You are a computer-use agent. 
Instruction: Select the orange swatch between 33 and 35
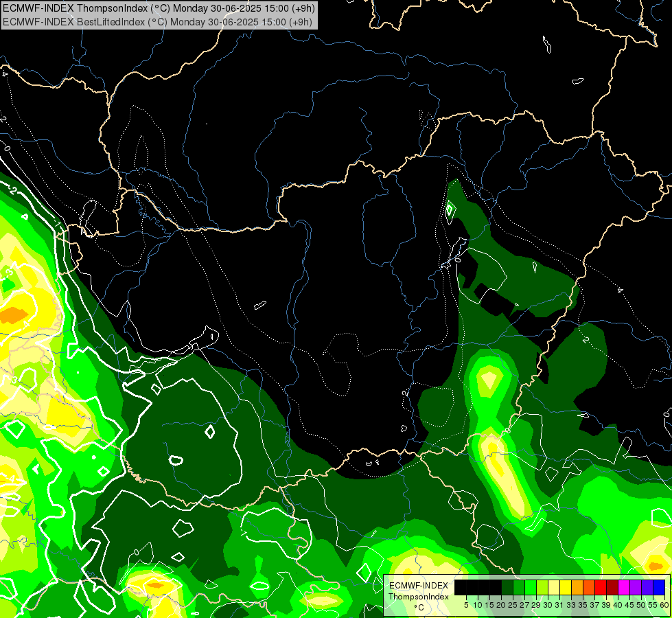click(x=577, y=587)
